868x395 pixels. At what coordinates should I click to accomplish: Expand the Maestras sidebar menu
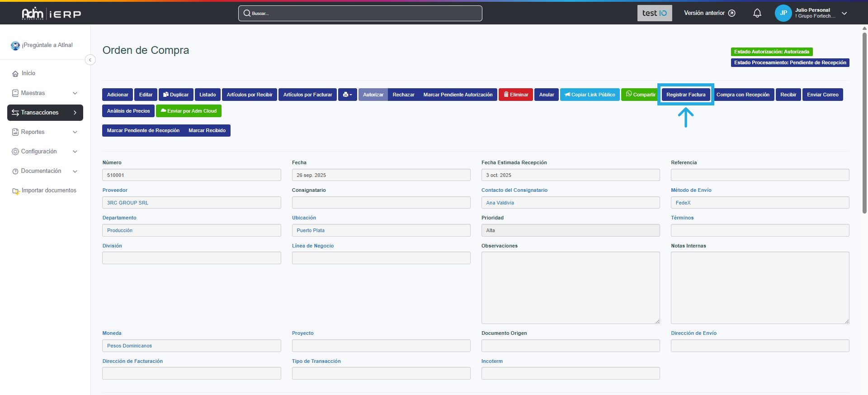pos(45,93)
